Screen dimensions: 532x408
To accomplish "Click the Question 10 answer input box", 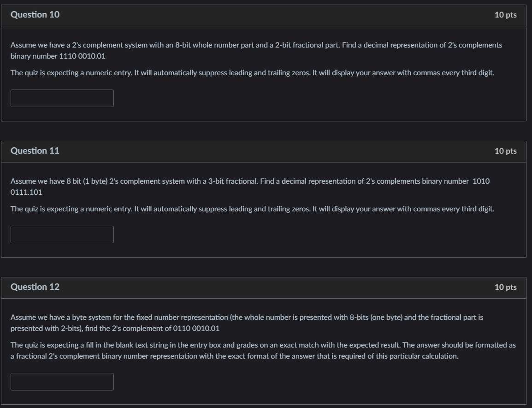I will [62, 98].
